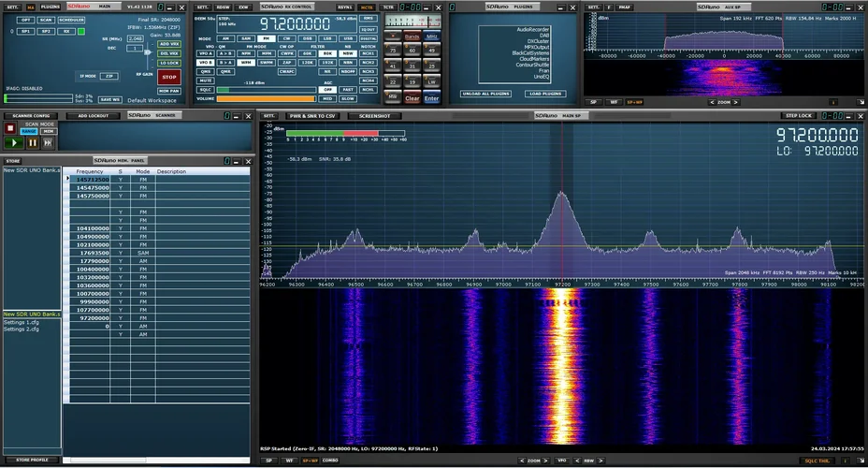868x468 pixels.
Task: Zoom in Aux SP with right arrow
Action: coord(736,102)
